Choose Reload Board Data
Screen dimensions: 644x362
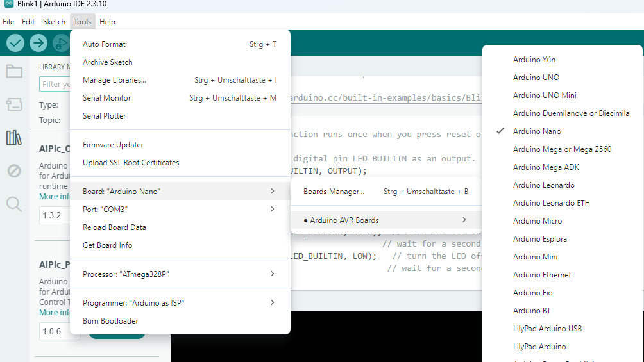[180, 227]
